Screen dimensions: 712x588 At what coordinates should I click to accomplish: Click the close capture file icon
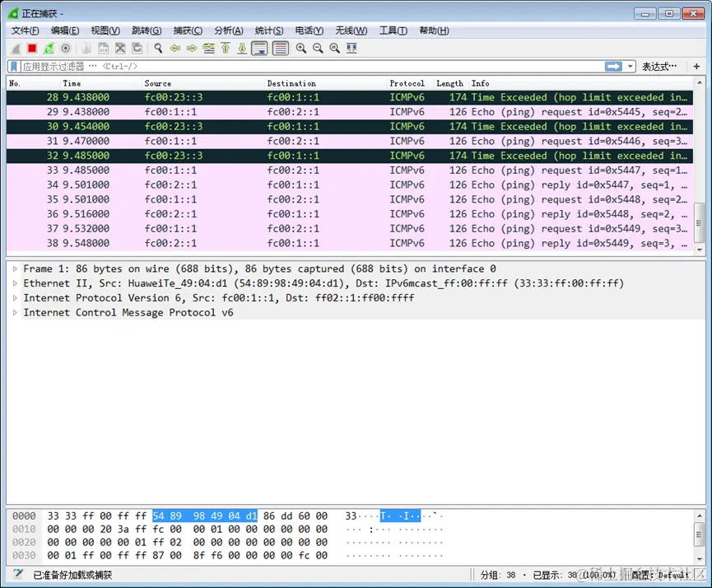120,48
